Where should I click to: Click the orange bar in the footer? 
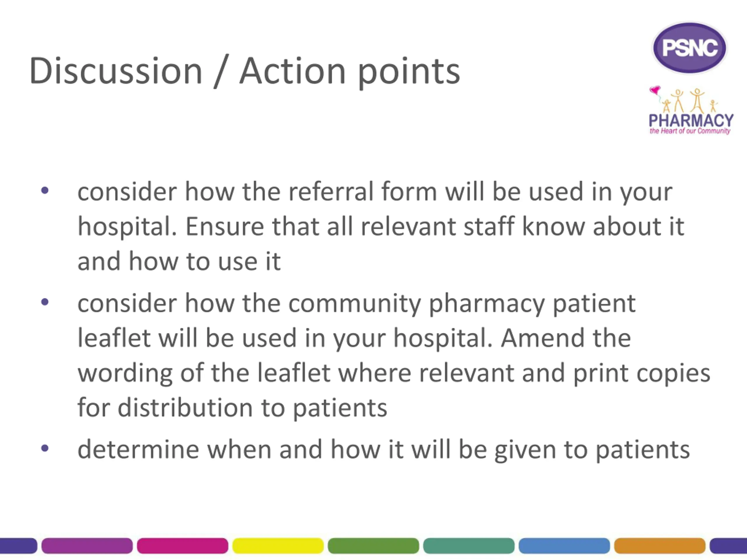pos(660,545)
